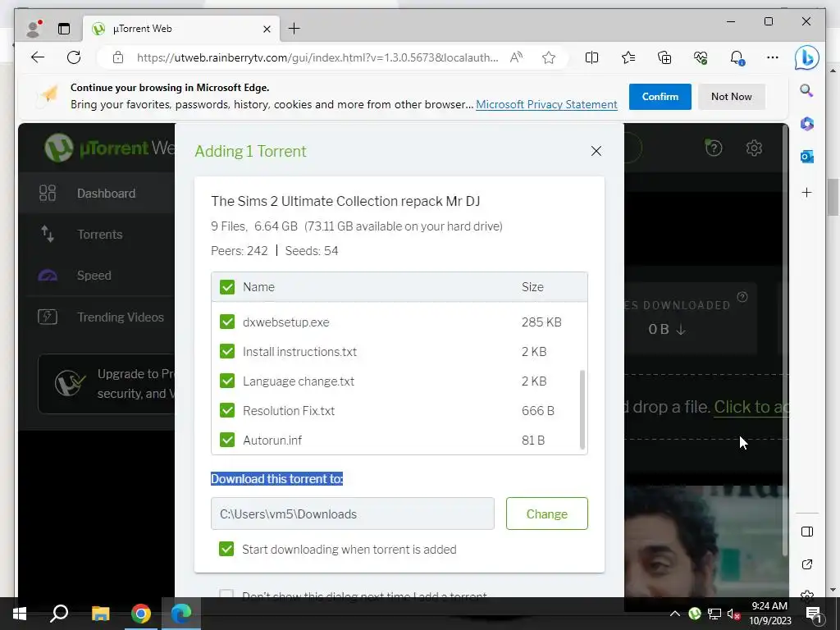Refresh the page
This screenshot has width=840, height=630.
pyautogui.click(x=74, y=57)
